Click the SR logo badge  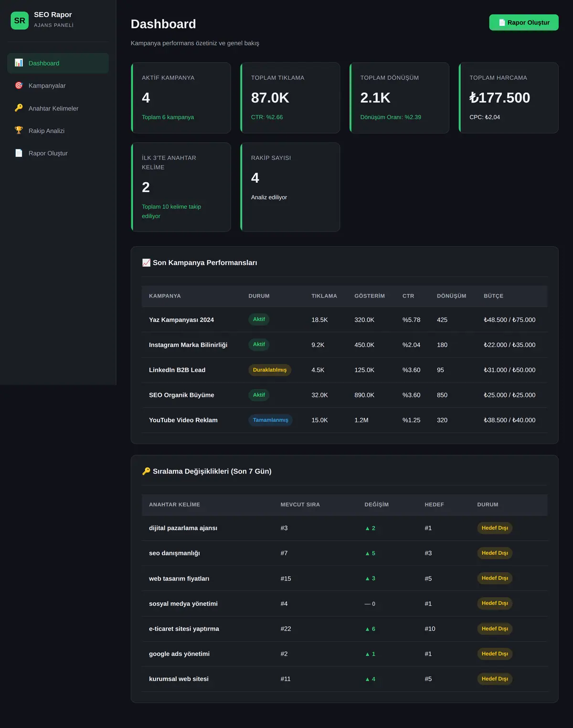20,21
